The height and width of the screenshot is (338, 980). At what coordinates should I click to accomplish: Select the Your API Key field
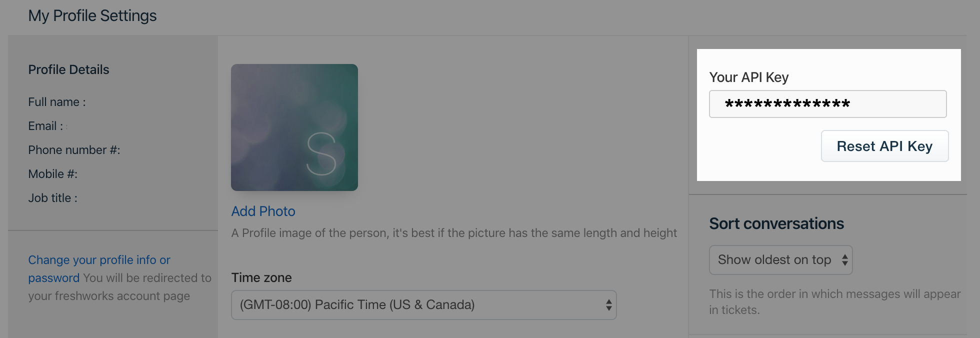827,104
